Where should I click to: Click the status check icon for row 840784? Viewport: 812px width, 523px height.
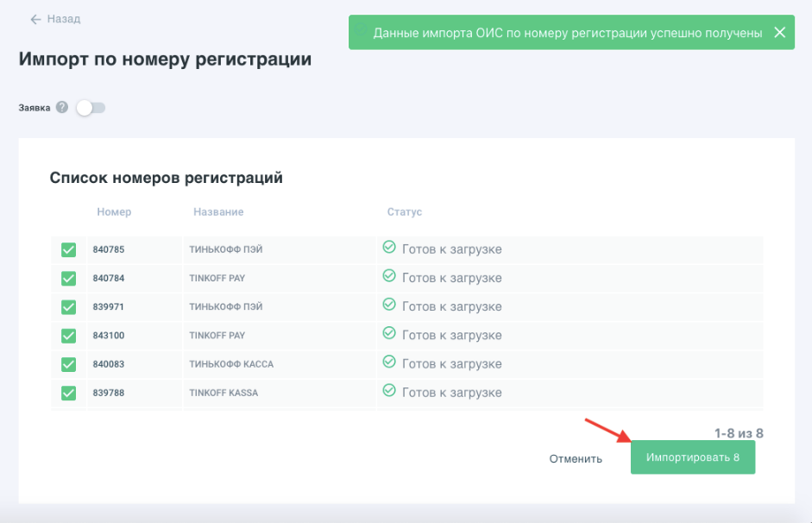coord(389,277)
